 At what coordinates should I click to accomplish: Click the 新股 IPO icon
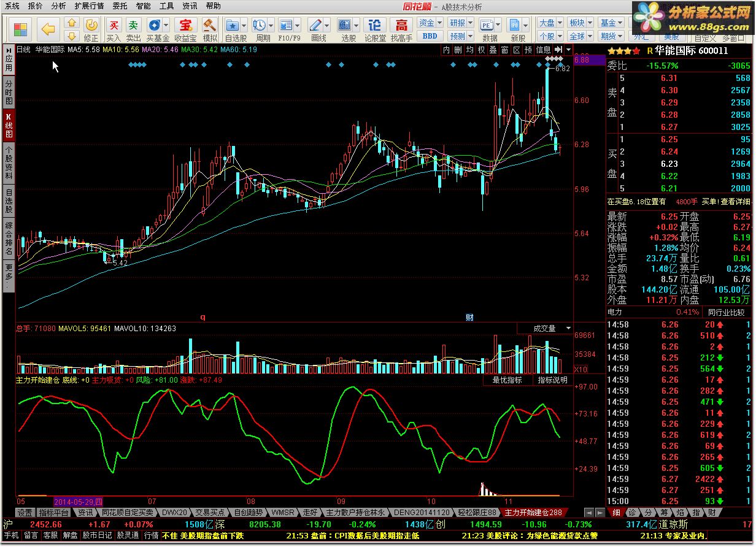click(x=514, y=25)
